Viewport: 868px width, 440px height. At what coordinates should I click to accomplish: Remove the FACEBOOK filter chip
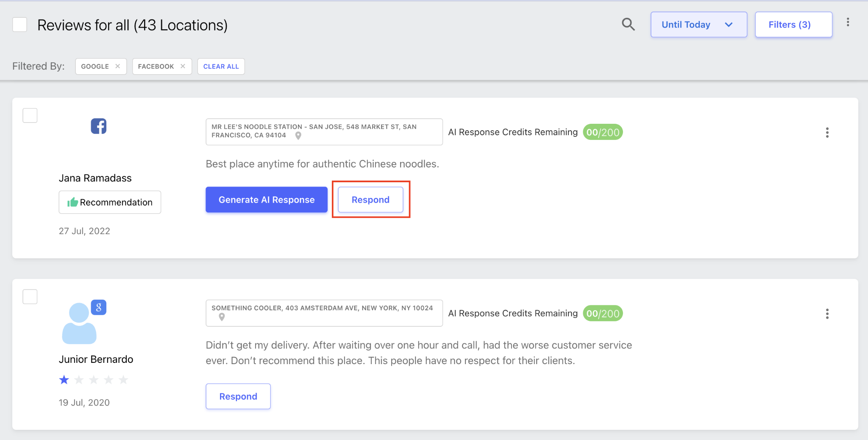(x=183, y=66)
